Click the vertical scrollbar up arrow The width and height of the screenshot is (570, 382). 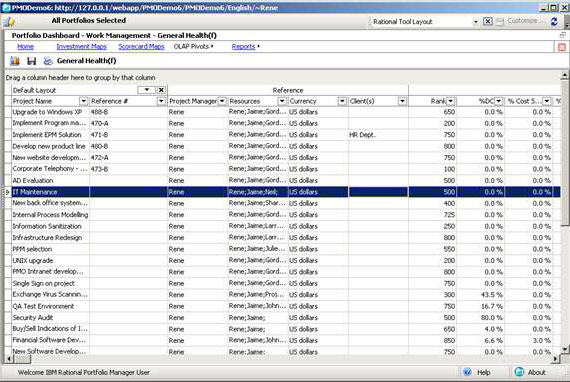[565, 75]
